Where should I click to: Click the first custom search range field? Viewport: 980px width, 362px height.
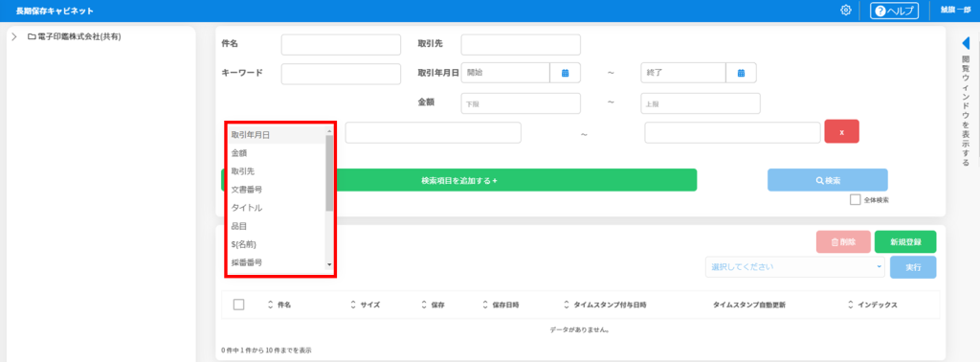(x=434, y=132)
